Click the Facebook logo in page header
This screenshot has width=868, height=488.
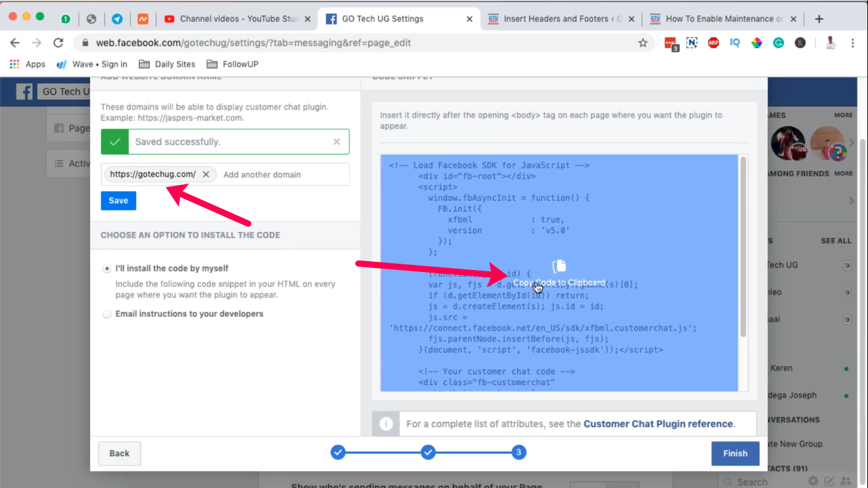(x=24, y=92)
